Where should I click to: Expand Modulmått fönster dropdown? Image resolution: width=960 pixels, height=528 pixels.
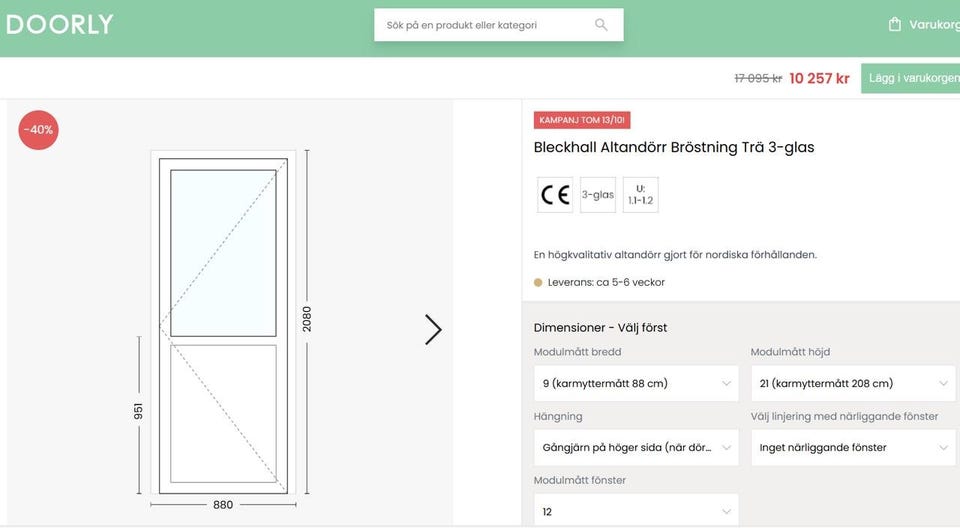click(x=636, y=511)
